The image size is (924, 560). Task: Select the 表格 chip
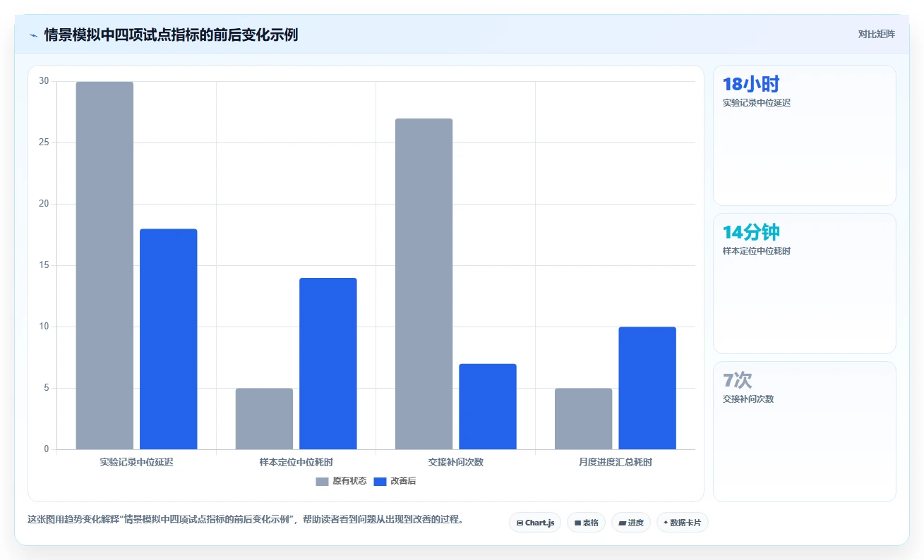coord(586,523)
